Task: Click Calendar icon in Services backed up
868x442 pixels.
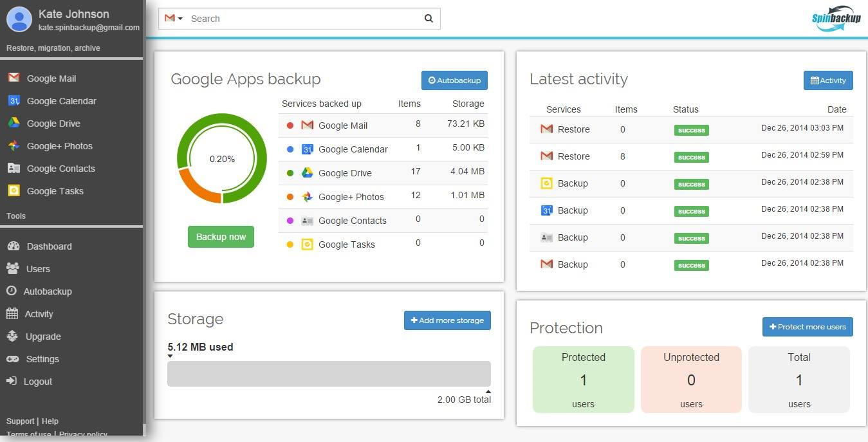Action: (307, 149)
